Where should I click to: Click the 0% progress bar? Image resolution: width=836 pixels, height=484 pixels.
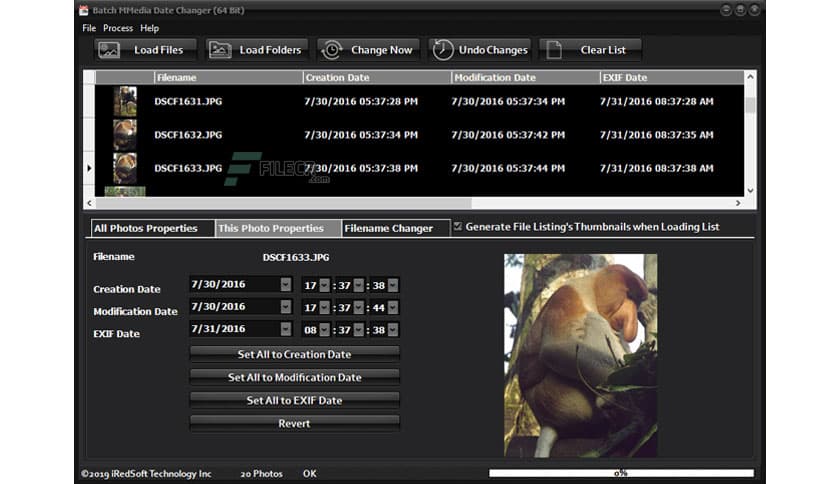pyautogui.click(x=621, y=473)
